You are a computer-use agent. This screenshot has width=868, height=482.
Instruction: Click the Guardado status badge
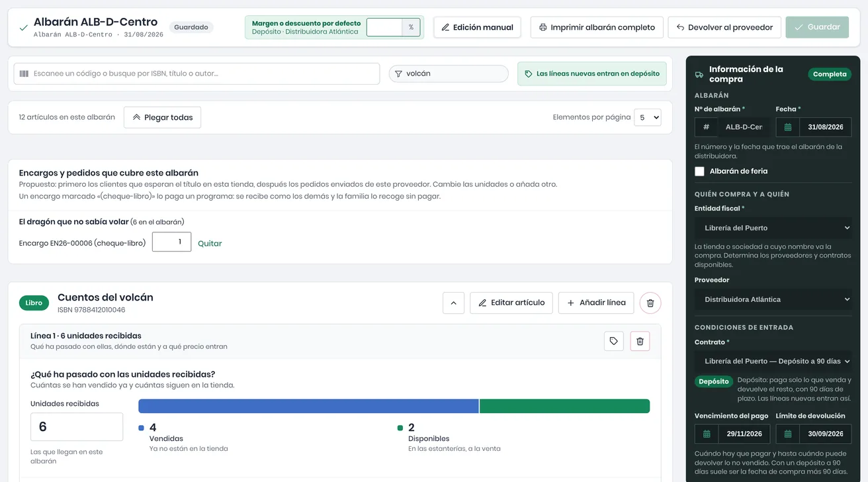[x=191, y=27]
